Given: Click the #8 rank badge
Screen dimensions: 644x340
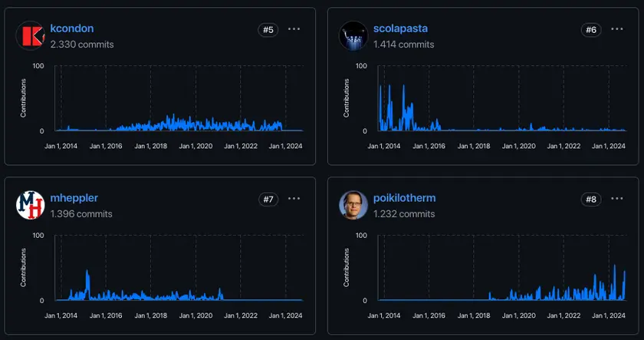Looking at the screenshot, I should pos(591,200).
